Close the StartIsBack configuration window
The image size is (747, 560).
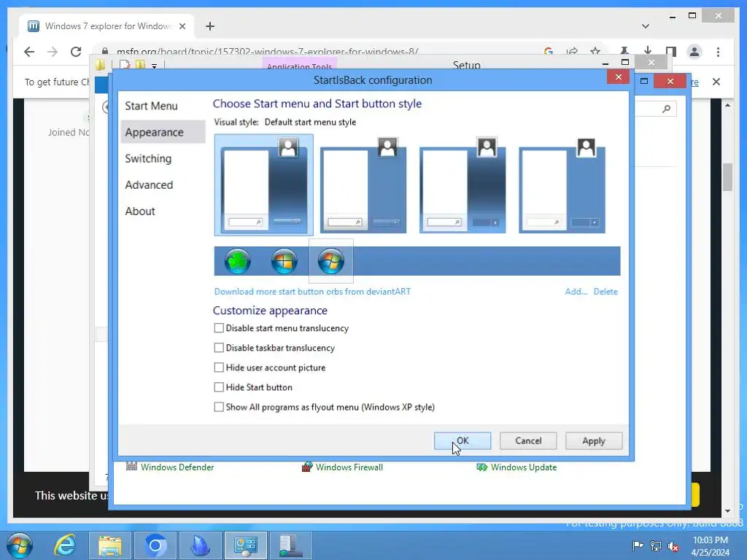click(619, 77)
